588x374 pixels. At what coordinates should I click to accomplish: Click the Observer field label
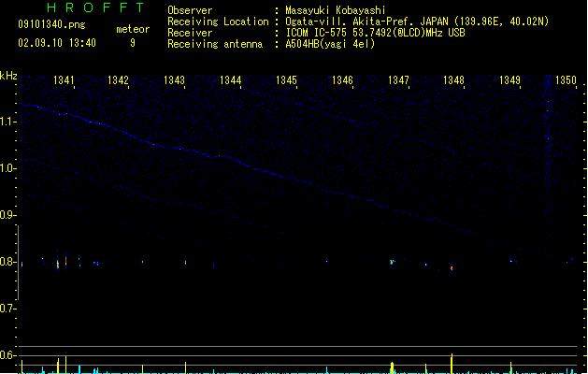tap(190, 10)
